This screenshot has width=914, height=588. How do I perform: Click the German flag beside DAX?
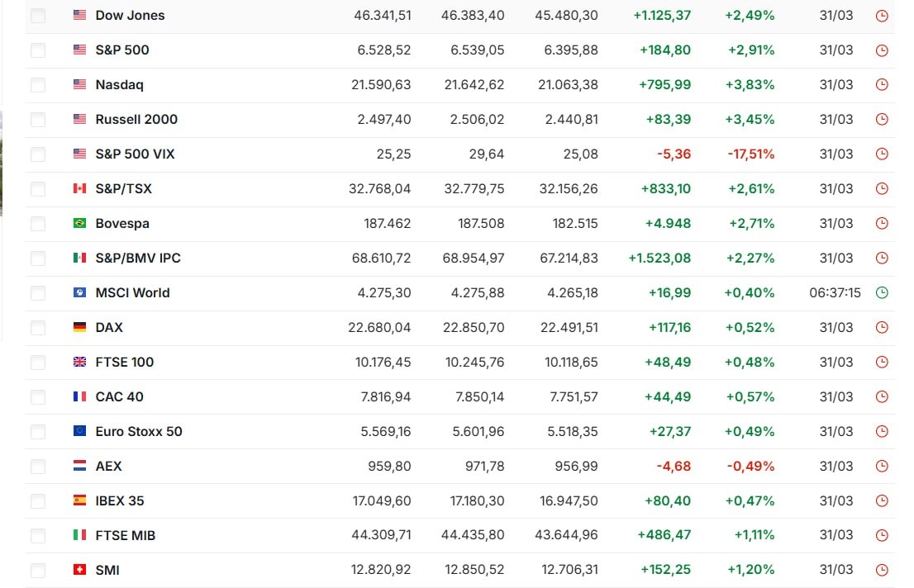click(80, 327)
